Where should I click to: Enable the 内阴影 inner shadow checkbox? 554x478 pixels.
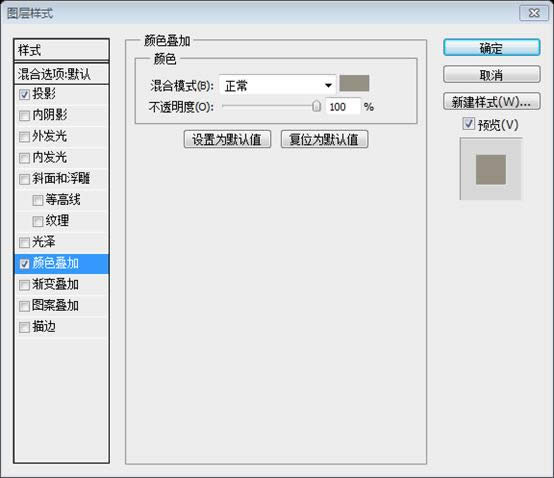[x=24, y=116]
